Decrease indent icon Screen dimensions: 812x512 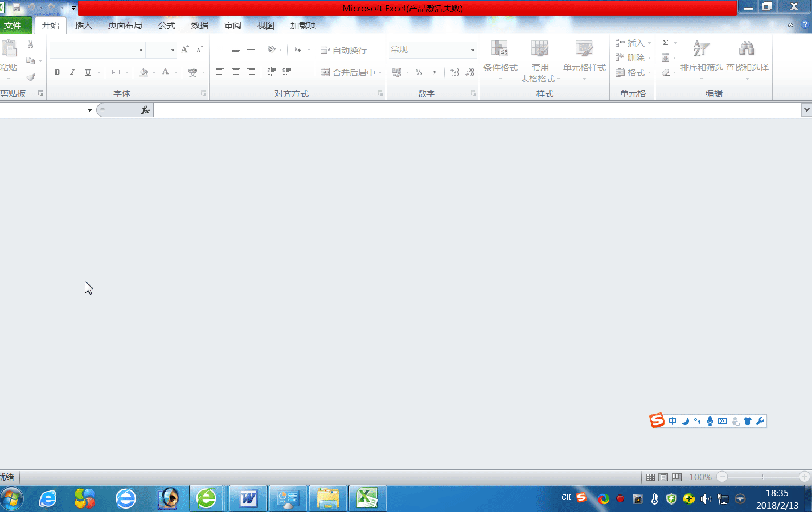click(x=272, y=72)
